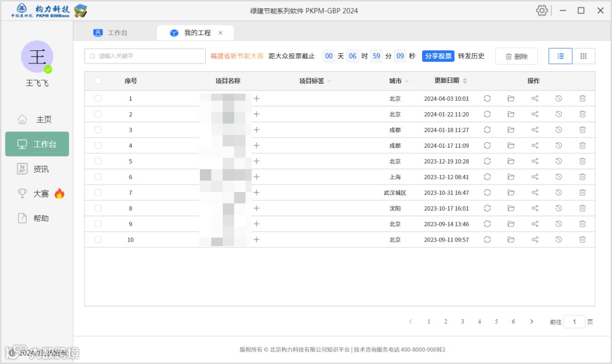The image size is (612, 364).
Task: Click share icon in row 8
Action: coord(535,208)
